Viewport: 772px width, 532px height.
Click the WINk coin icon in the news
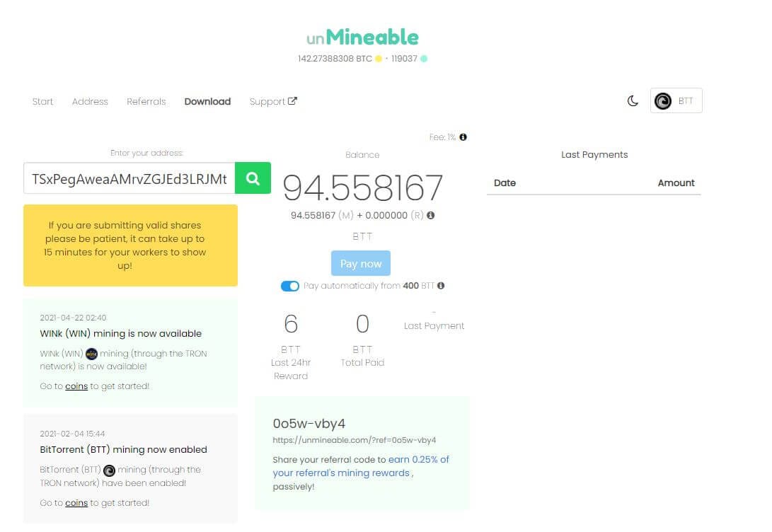(x=91, y=353)
